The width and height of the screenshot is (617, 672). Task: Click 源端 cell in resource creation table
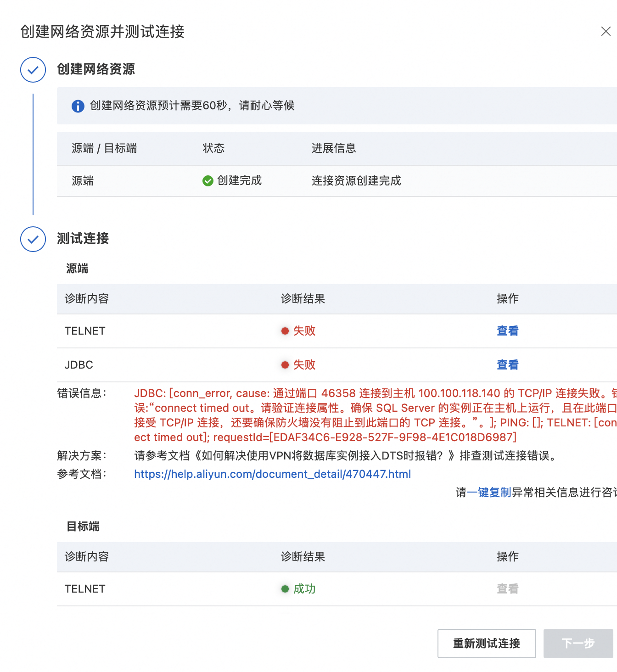tap(83, 181)
